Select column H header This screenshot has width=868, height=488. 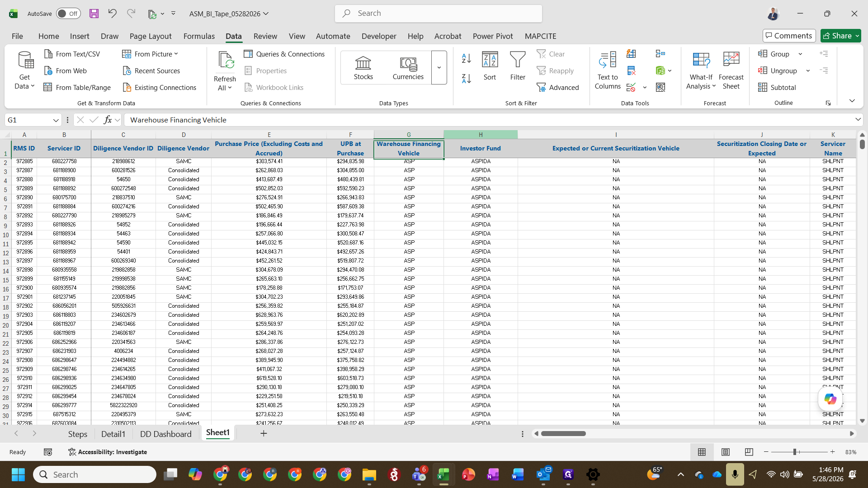point(481,135)
